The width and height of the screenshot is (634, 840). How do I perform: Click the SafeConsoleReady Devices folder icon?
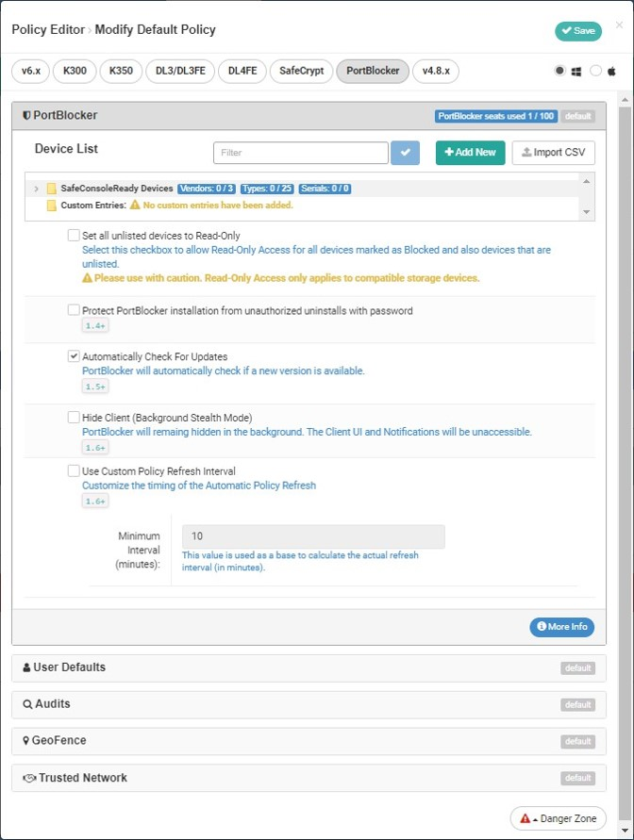(x=52, y=189)
